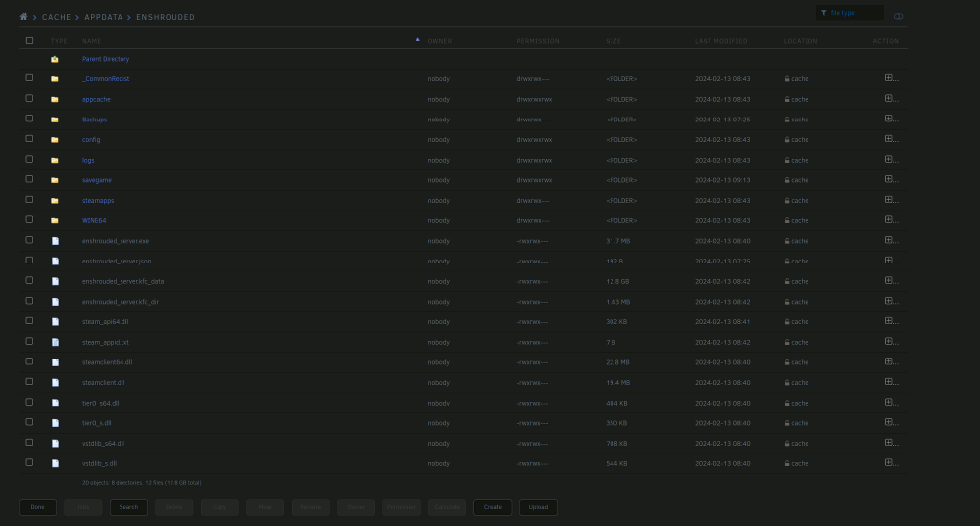Click the lock icon in savegame's location
This screenshot has height=526, width=980.
(787, 180)
